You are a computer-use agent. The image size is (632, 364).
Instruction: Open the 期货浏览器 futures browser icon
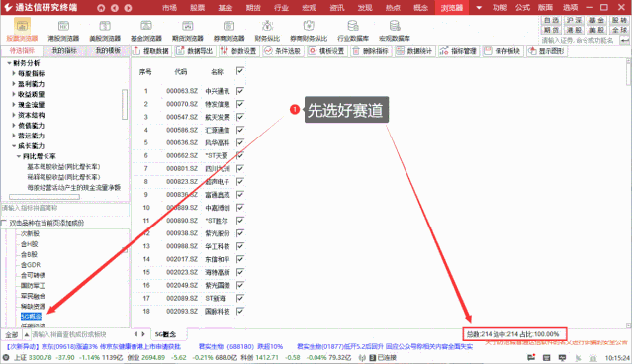point(187,31)
